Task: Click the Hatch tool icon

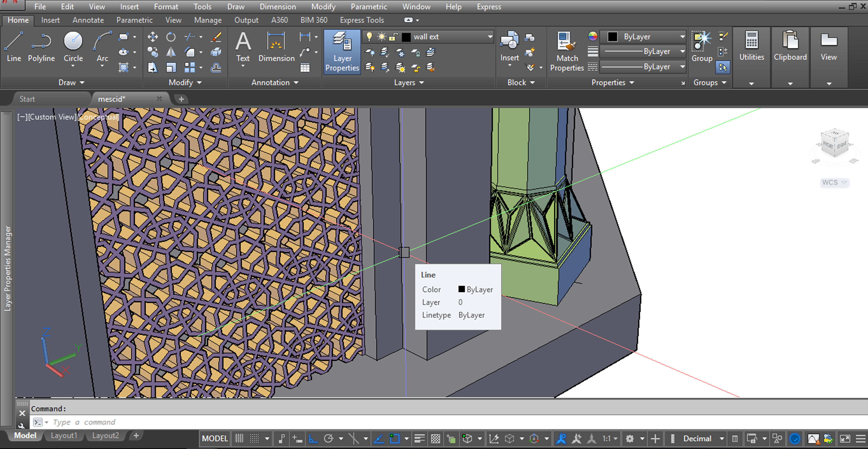Action: [x=124, y=68]
